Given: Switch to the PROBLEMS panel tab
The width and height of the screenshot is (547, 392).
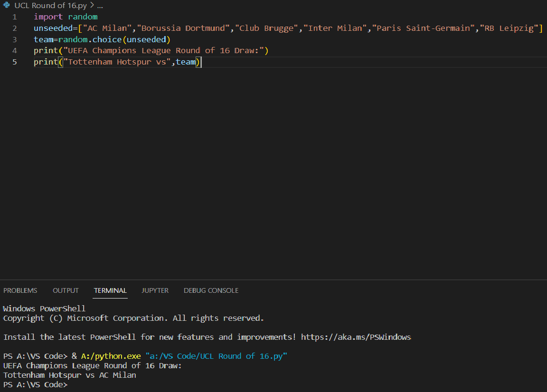Looking at the screenshot, I should tap(20, 290).
